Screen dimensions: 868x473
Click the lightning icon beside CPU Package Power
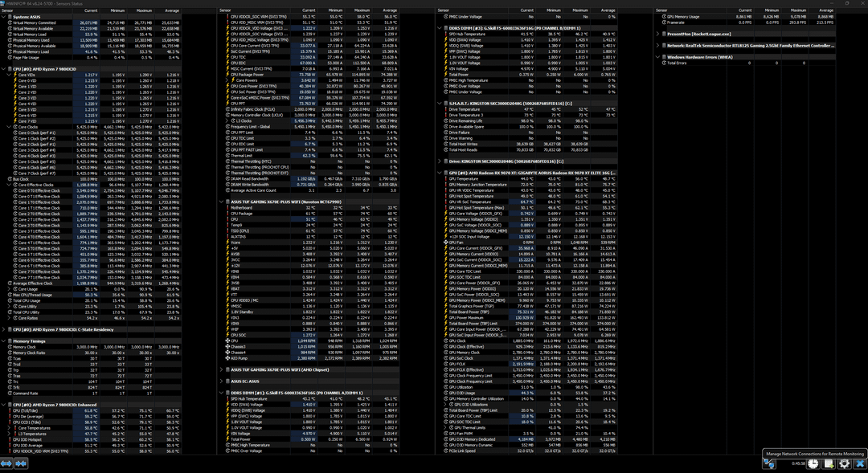pos(227,75)
